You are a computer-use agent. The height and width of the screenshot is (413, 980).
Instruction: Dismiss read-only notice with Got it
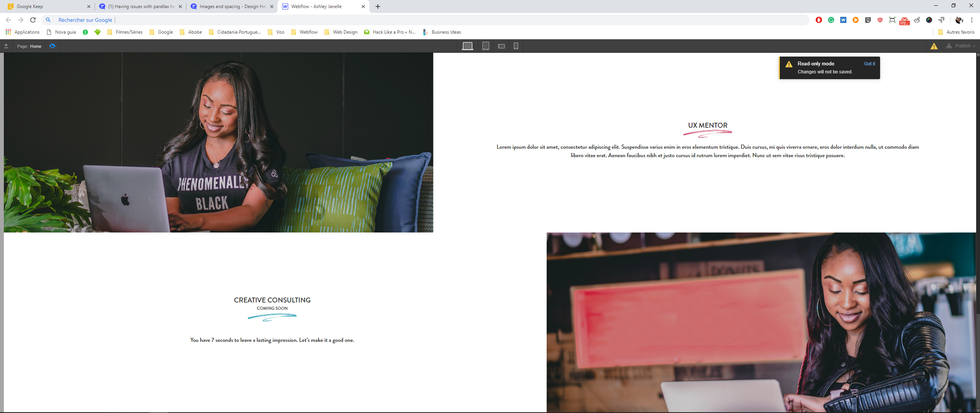[x=869, y=64]
